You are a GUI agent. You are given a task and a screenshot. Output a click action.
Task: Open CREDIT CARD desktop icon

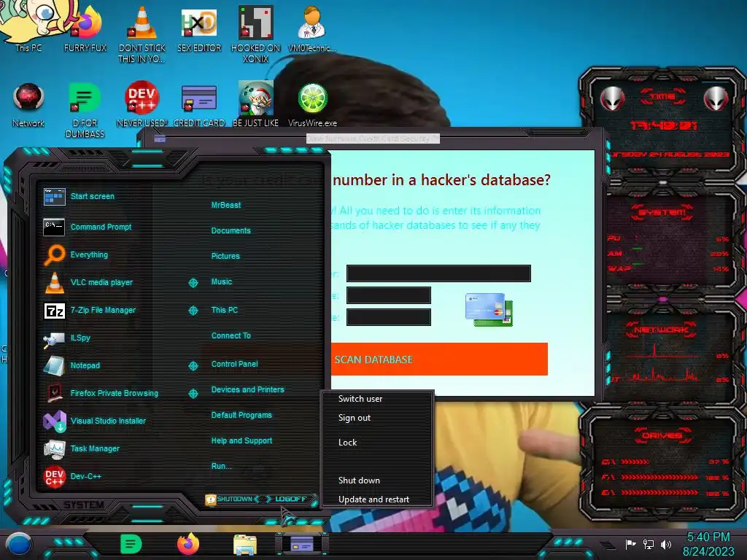click(x=199, y=105)
